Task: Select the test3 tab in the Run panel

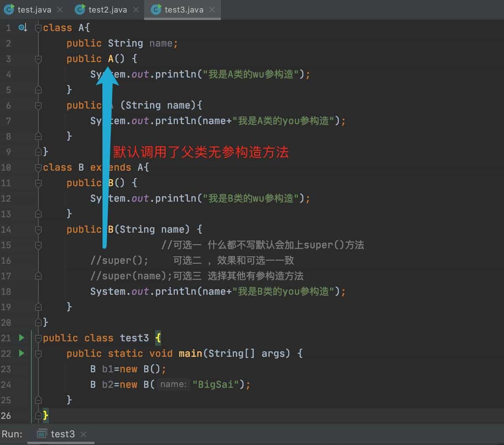Action: coord(63,434)
